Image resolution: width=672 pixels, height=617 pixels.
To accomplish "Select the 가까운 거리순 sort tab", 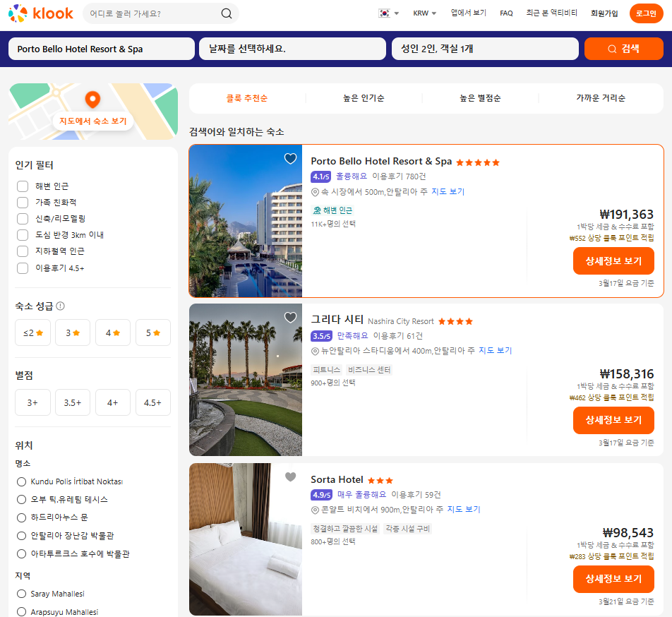I will [601, 98].
